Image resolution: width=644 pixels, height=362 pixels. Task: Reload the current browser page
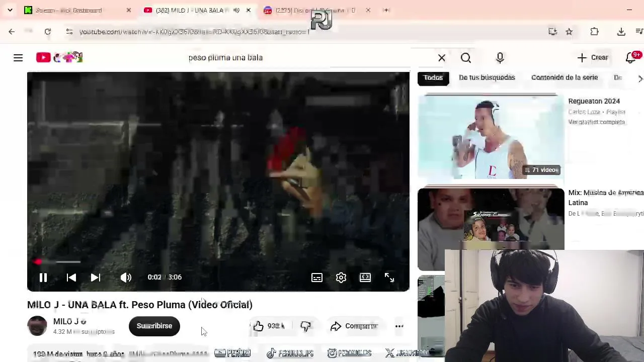pyautogui.click(x=48, y=32)
